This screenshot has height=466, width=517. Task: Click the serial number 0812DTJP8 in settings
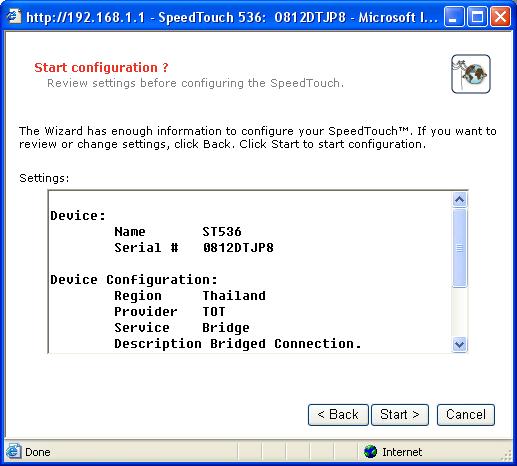[x=238, y=248]
